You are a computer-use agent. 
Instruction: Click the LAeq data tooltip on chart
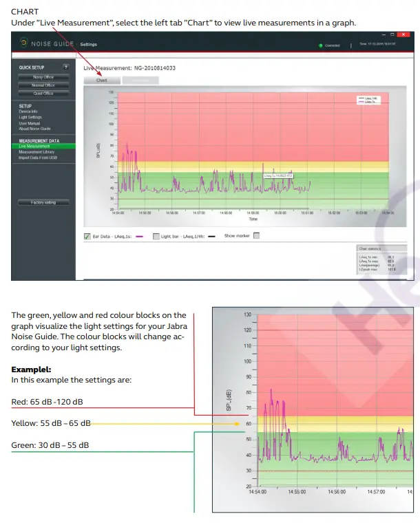pyautogui.click(x=278, y=175)
